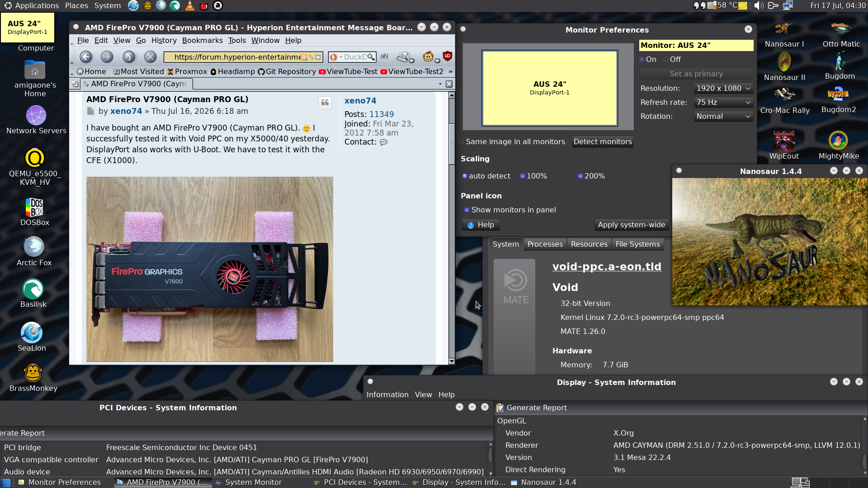
Task: Stop page loading with the X button
Action: click(150, 57)
